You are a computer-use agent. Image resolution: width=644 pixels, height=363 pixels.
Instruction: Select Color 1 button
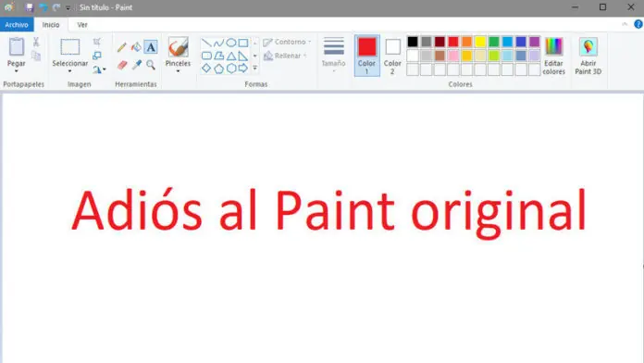[x=366, y=56]
